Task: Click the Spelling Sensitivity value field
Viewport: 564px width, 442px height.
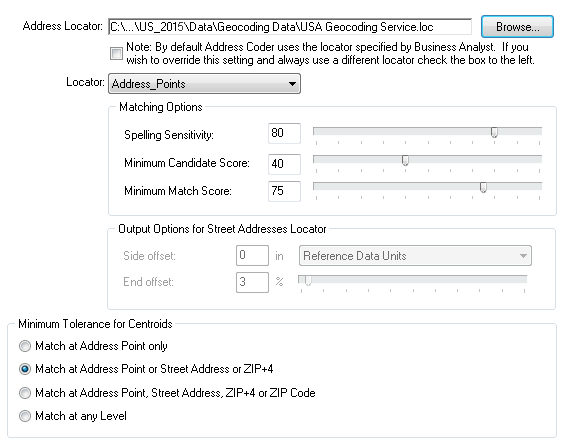Action: (284, 133)
